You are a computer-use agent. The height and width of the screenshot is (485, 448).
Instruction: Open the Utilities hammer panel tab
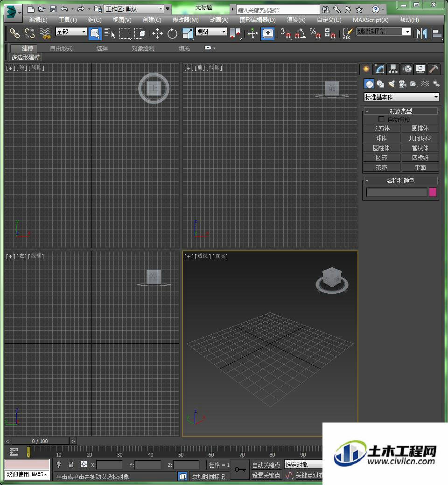(434, 69)
